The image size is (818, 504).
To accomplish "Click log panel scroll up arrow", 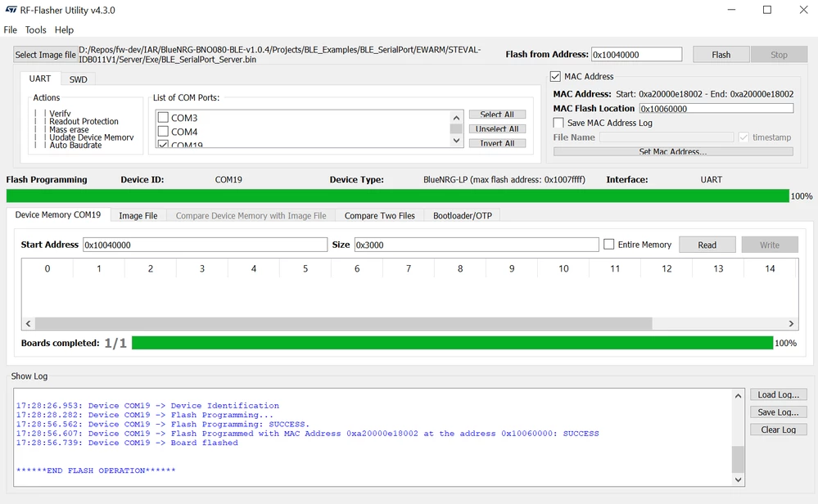I will pyautogui.click(x=738, y=396).
